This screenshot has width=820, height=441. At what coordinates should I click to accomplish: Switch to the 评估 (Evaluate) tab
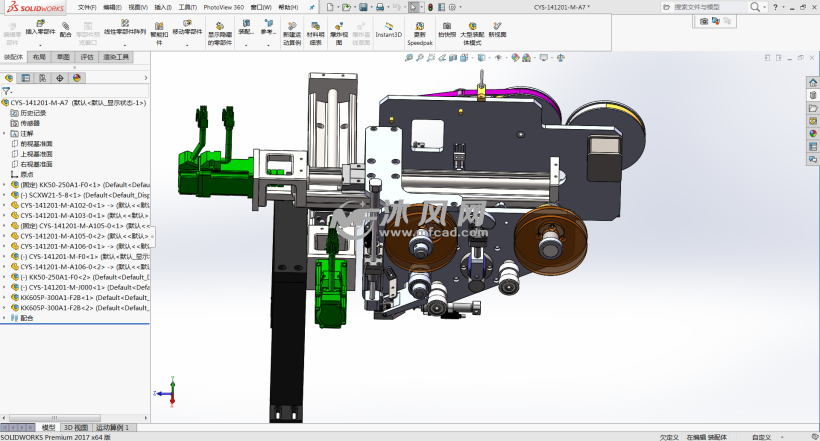[86, 57]
